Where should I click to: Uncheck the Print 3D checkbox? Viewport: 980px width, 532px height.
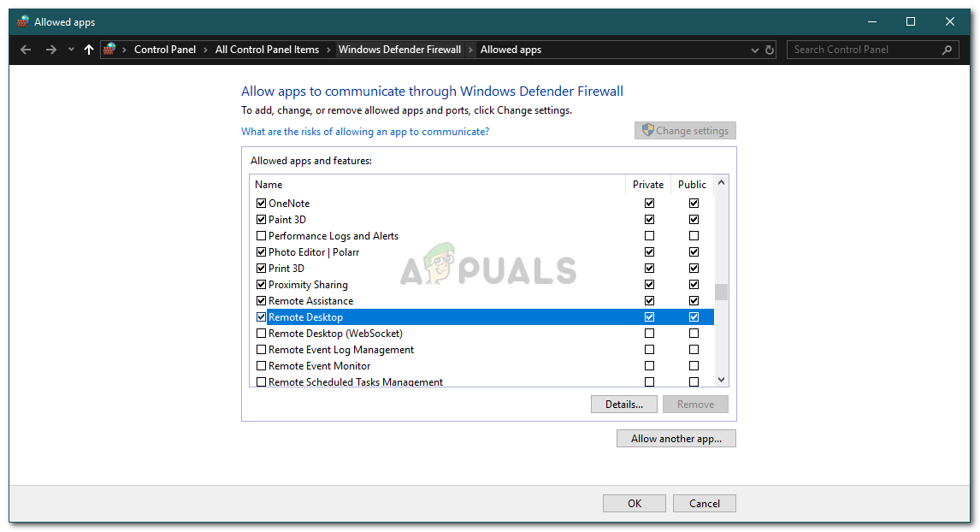point(262,269)
